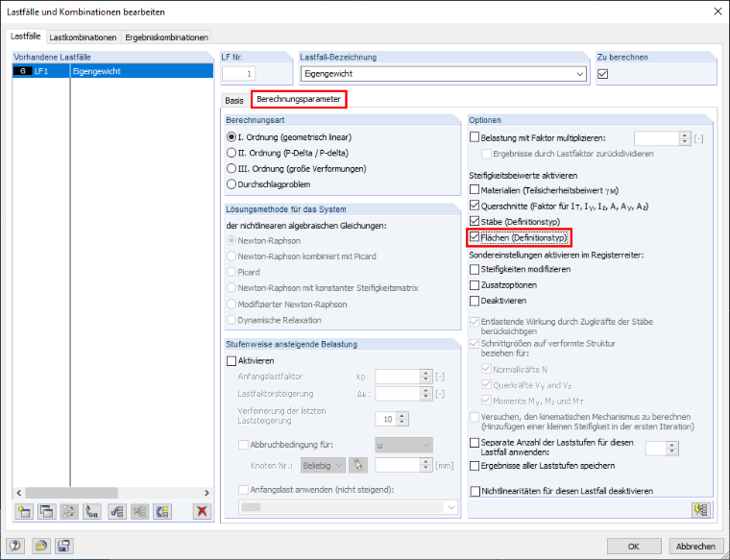Click the Newton-Raphson radio option

coord(263,241)
